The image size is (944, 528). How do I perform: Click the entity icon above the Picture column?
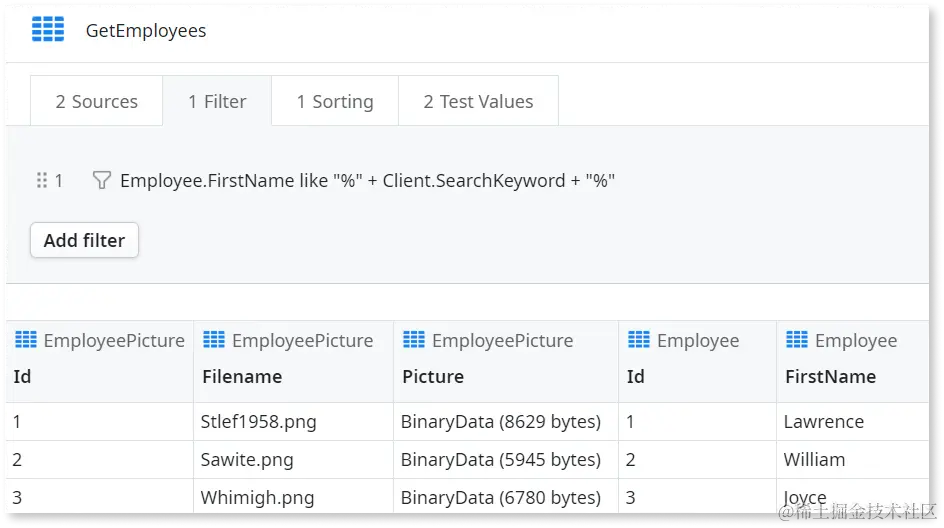[414, 340]
